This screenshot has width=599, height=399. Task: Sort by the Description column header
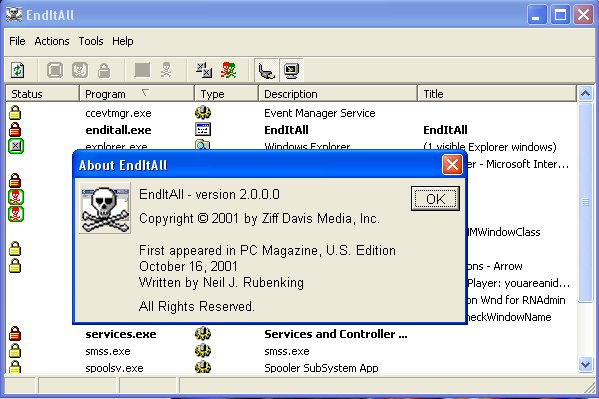click(x=338, y=94)
